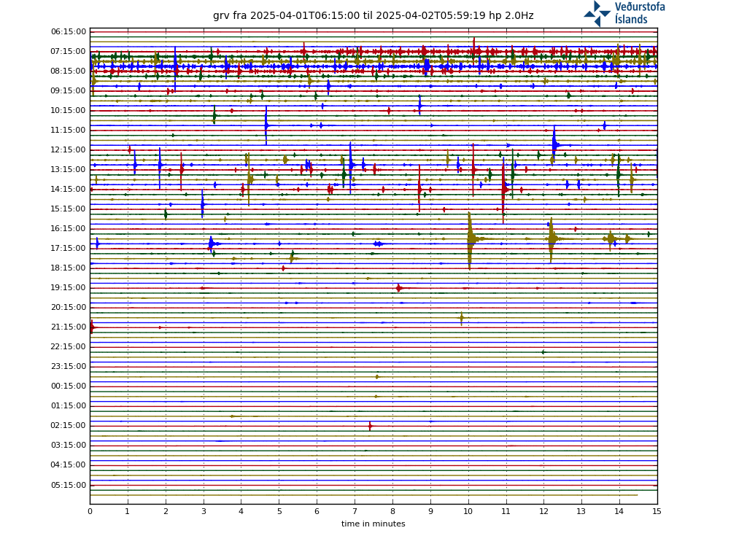This screenshot has width=747, height=560.
Task: Click the 01:15:00 time label
Action: point(69,405)
